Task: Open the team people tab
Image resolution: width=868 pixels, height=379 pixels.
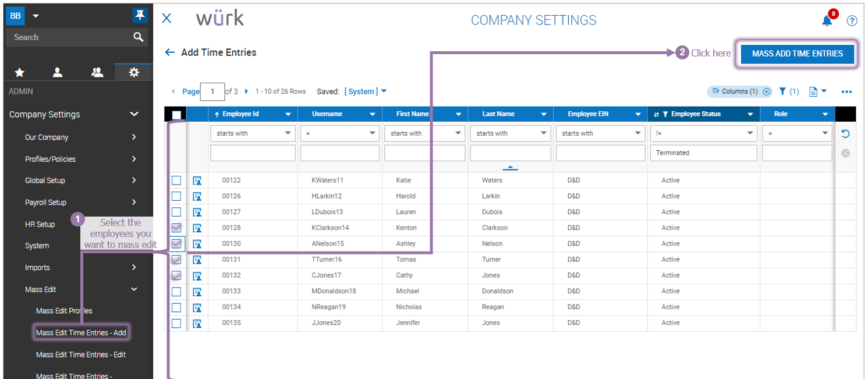Action: point(97,72)
